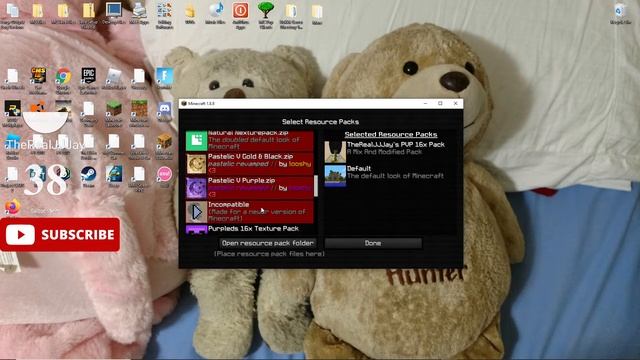Minimize the Minecraft window
This screenshot has width=640, height=360.
pos(425,104)
